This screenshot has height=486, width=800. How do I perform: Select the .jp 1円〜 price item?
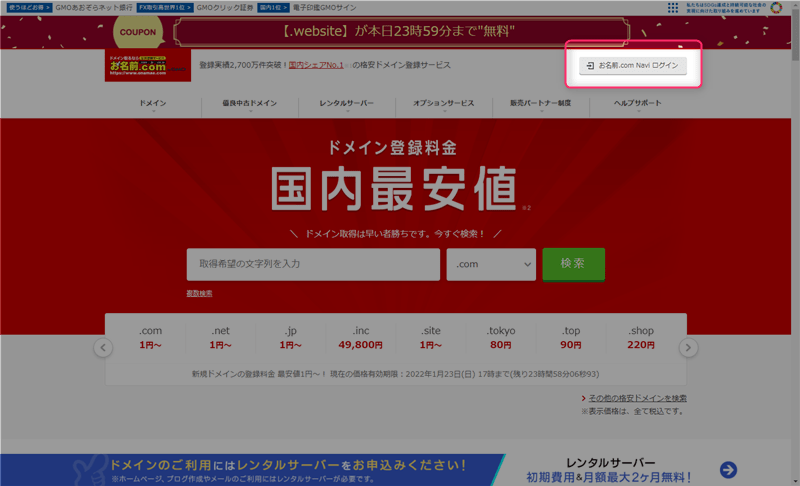coord(290,338)
